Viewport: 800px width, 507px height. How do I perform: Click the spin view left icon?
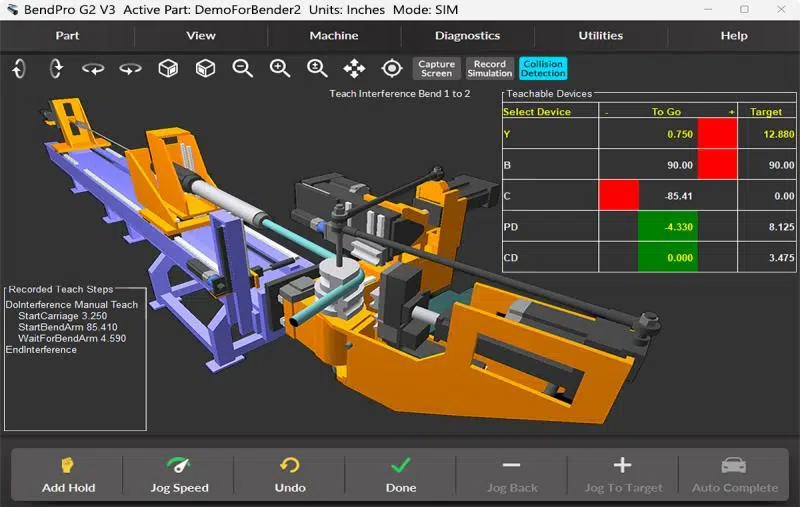coord(93,68)
